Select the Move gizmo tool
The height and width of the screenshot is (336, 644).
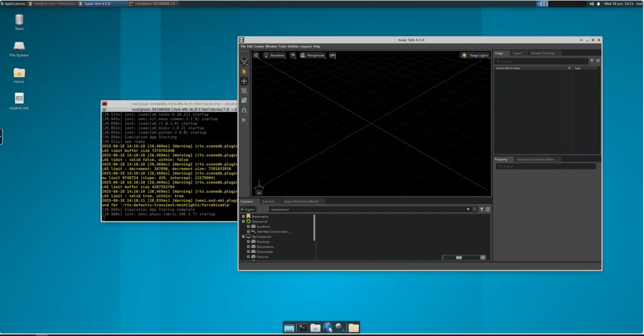tap(244, 81)
